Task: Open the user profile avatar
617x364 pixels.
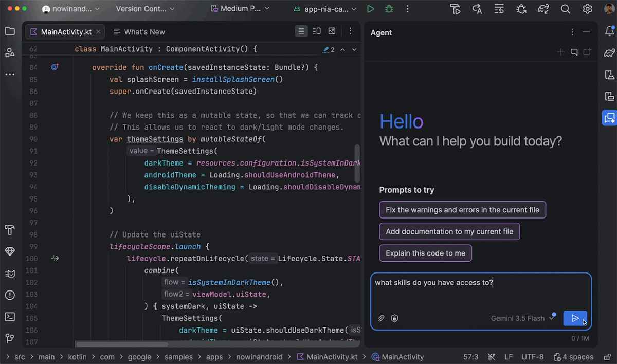Action: click(608, 9)
